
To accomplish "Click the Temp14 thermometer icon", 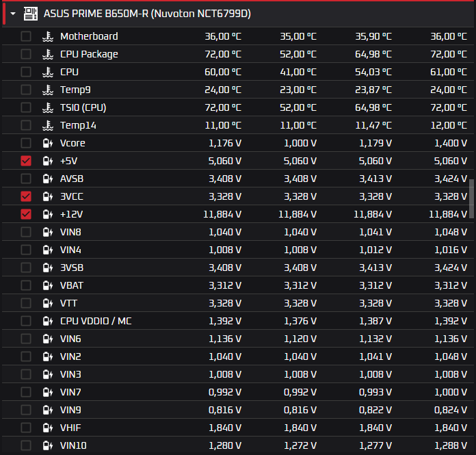I will (48, 125).
